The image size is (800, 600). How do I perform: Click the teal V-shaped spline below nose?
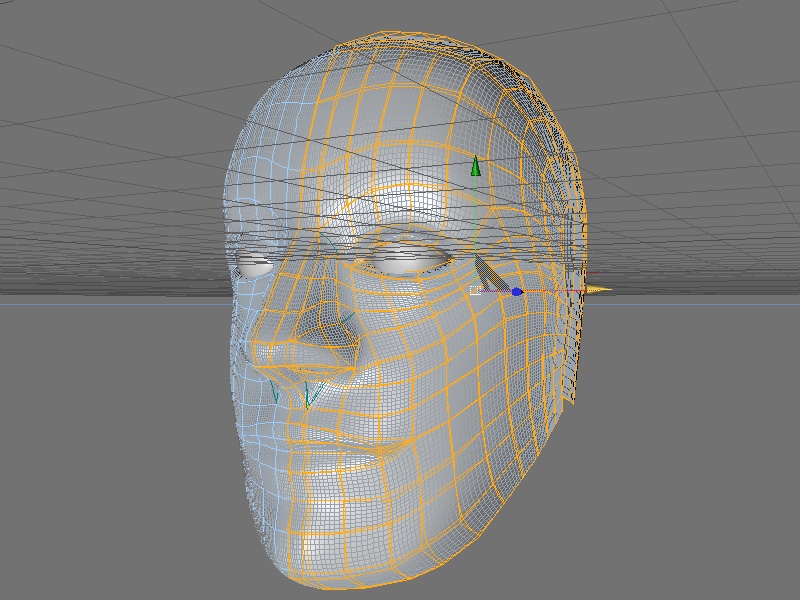coord(312,395)
